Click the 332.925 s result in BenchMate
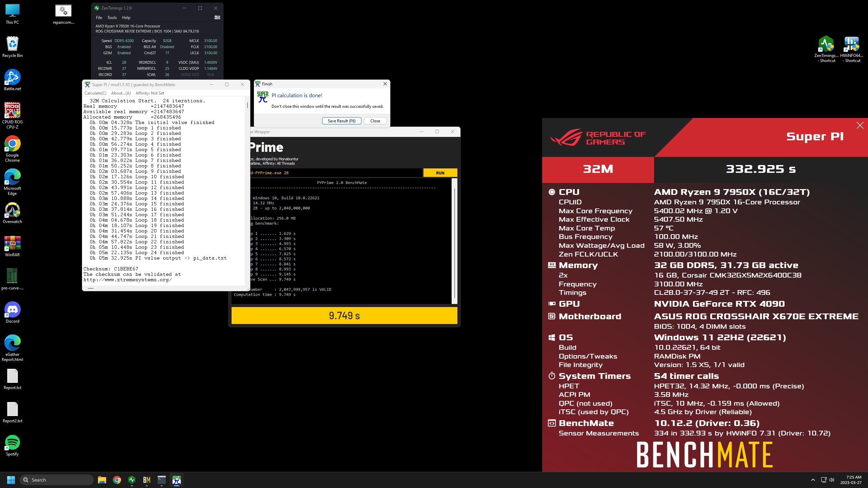 761,169
